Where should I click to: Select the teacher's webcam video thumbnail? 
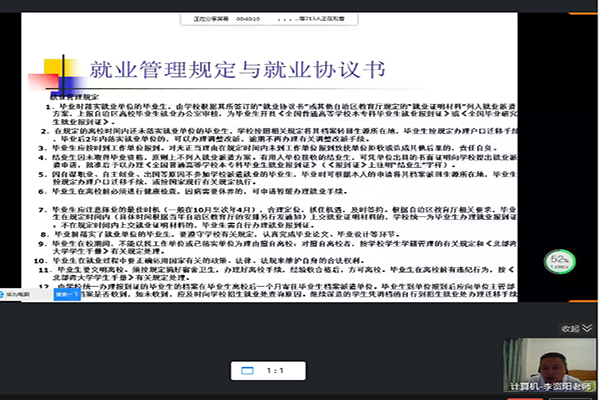[548, 358]
